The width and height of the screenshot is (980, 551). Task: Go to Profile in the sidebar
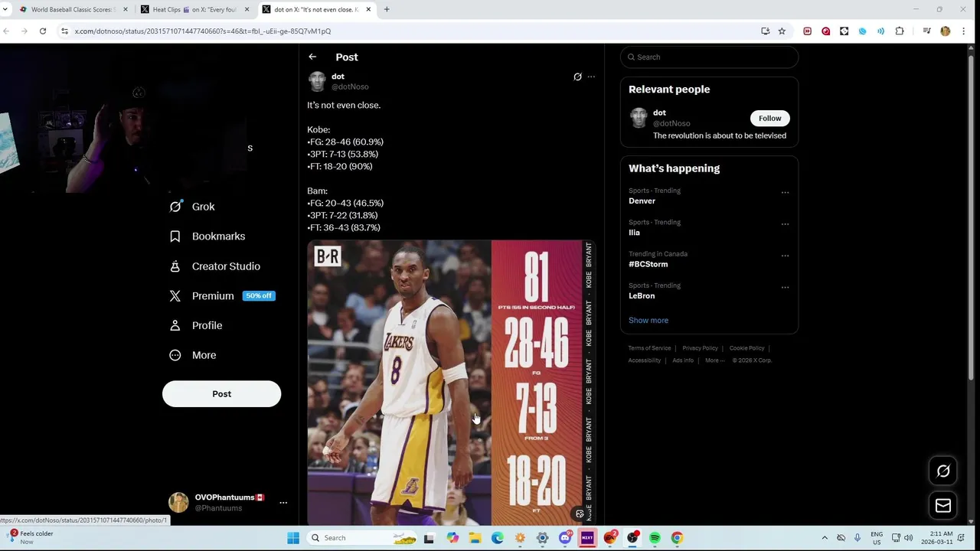pos(196,325)
